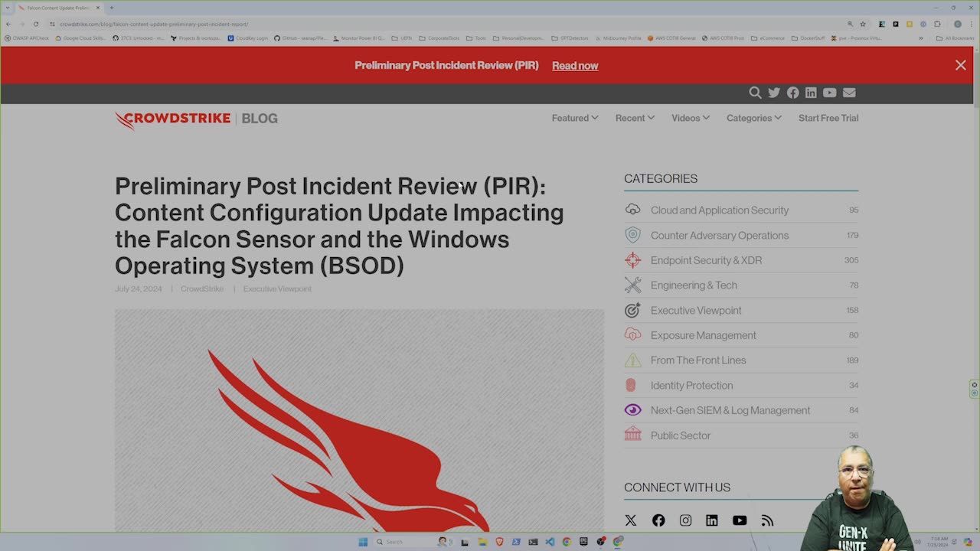The height and width of the screenshot is (551, 980).
Task: Click the Falcon article hero image
Action: [359, 420]
